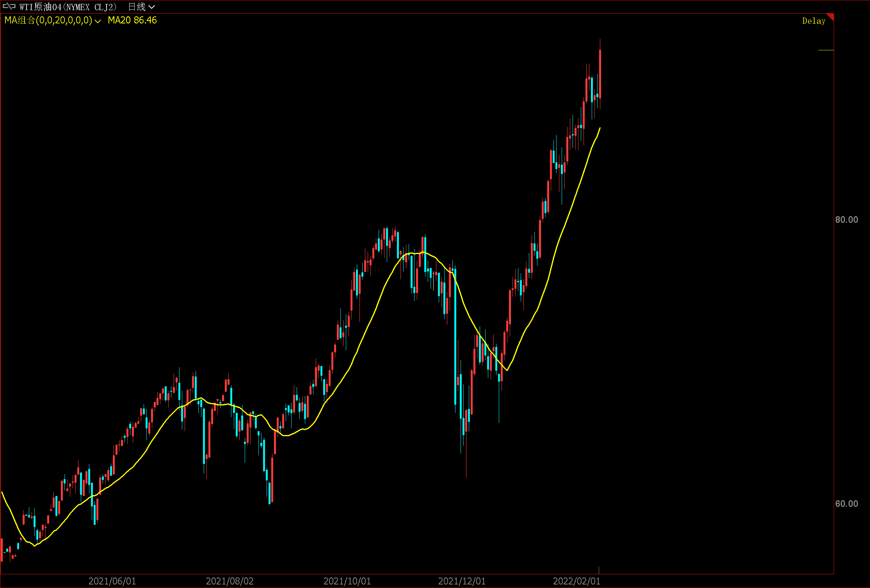Click the 2021/08/02 date on time axis
The width and height of the screenshot is (870, 588).
[230, 581]
